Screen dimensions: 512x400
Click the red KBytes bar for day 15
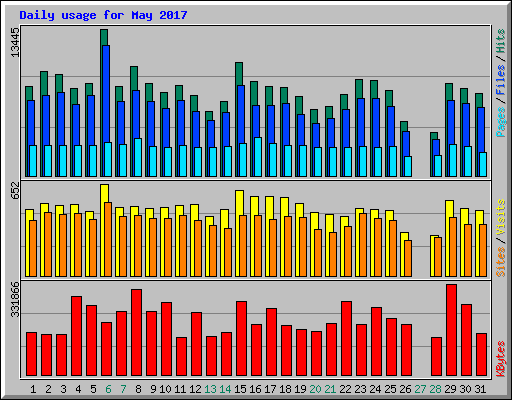[241, 339]
